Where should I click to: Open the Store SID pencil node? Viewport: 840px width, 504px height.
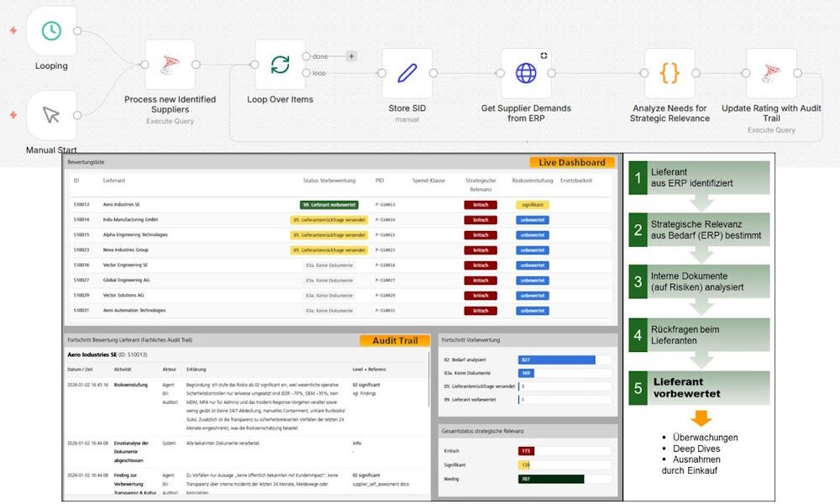(407, 73)
